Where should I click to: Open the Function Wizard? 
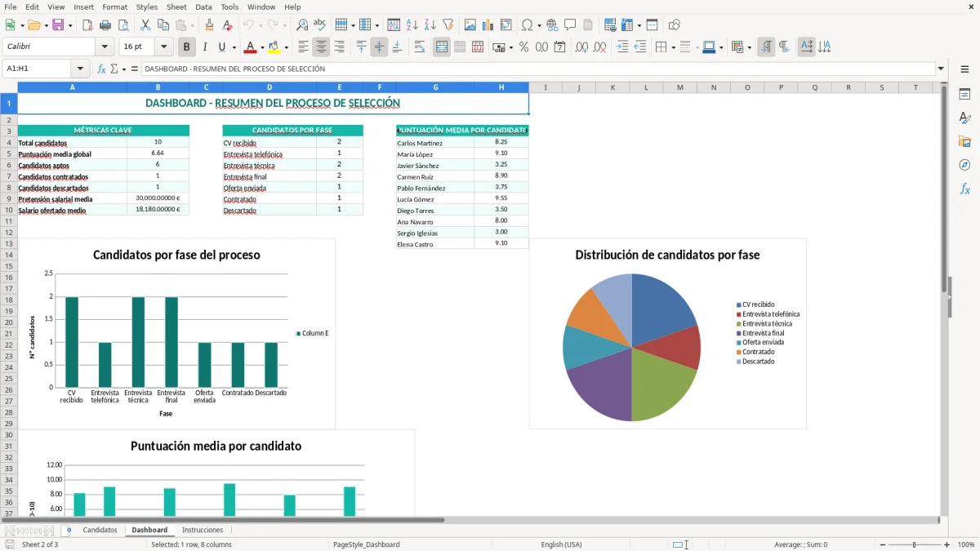pyautogui.click(x=102, y=69)
